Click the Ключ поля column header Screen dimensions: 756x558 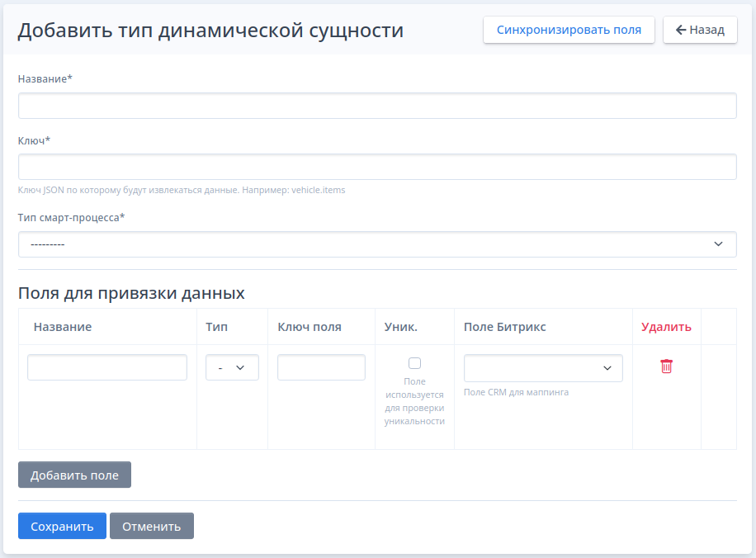pyautogui.click(x=309, y=327)
